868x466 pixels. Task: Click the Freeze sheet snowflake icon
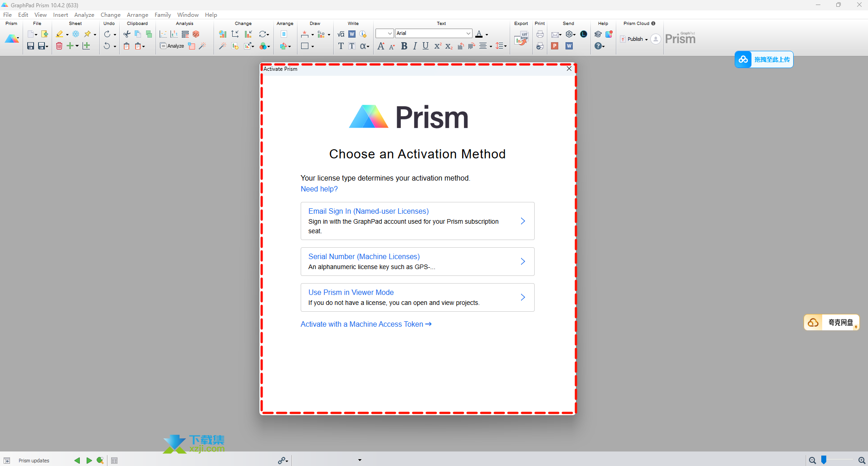(76, 34)
